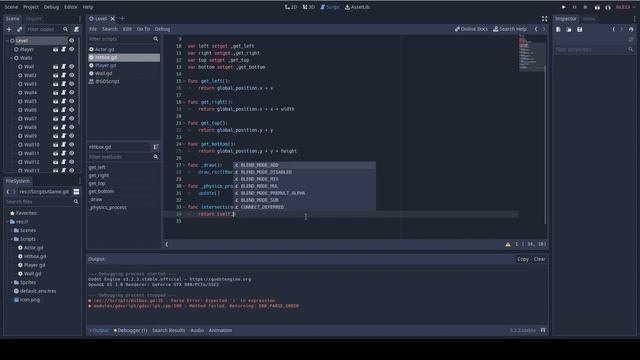Collapse the Scripts folder
The image size is (640, 360).
tap(11, 239)
